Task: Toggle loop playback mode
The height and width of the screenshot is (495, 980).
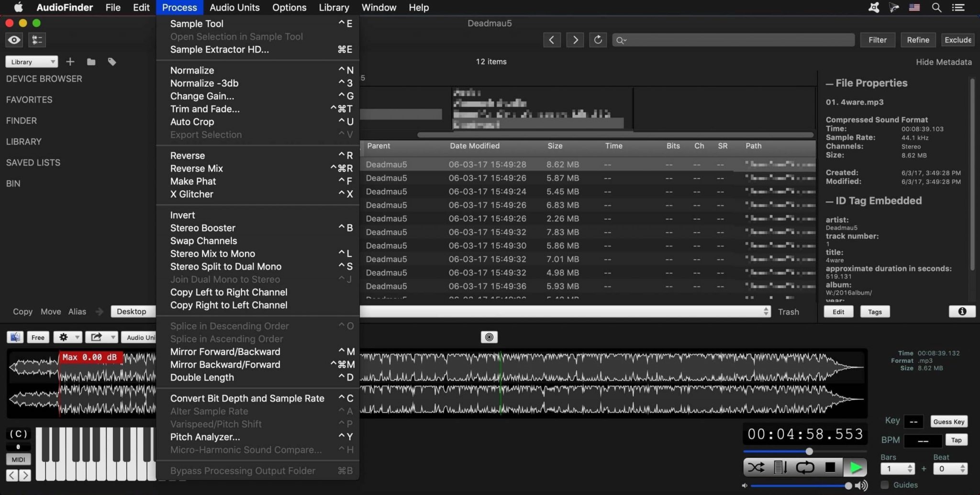Action: click(x=805, y=468)
